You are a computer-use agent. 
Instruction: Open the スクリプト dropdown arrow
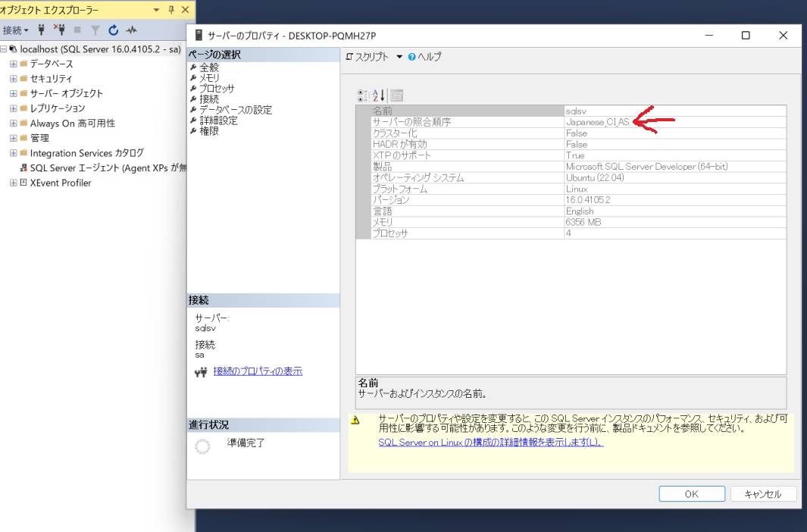click(x=399, y=57)
